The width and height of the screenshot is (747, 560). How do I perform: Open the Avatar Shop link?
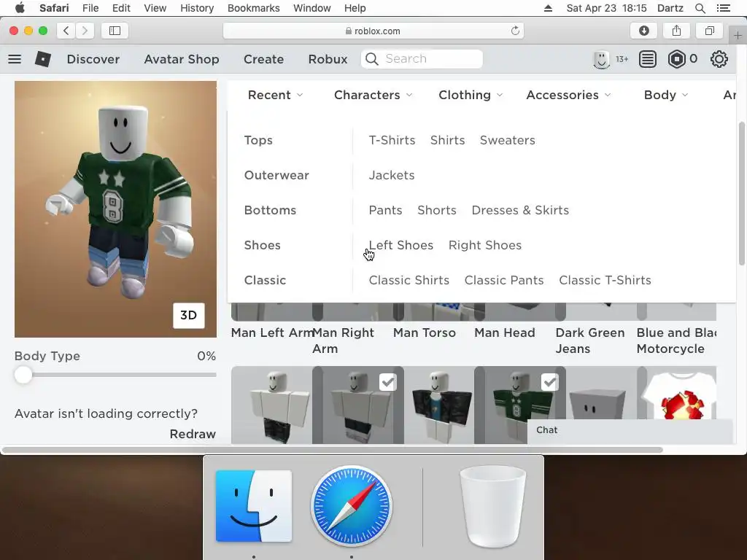(182, 59)
